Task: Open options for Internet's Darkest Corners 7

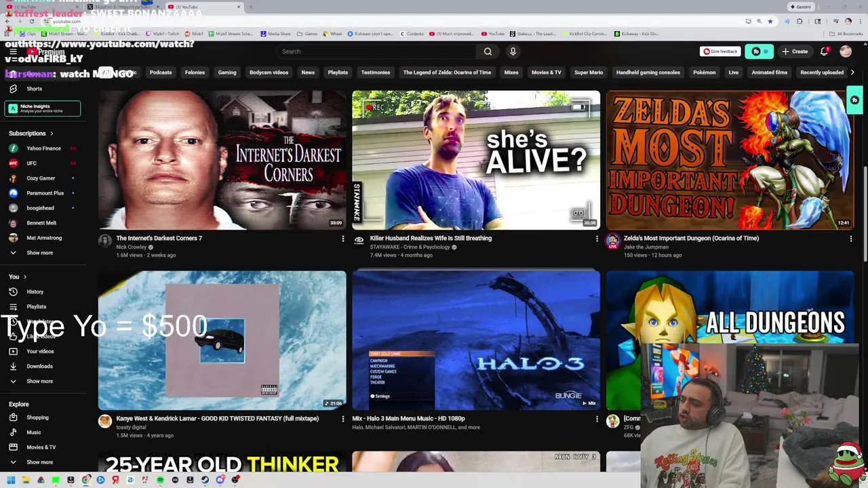Action: tap(343, 239)
